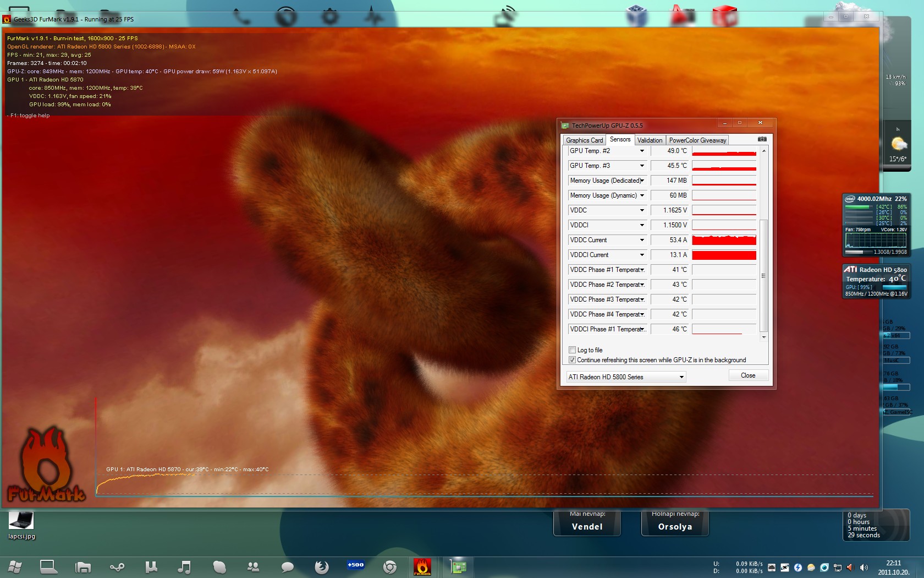Open ATI Radeon HD 5800 Series selector

626,377
